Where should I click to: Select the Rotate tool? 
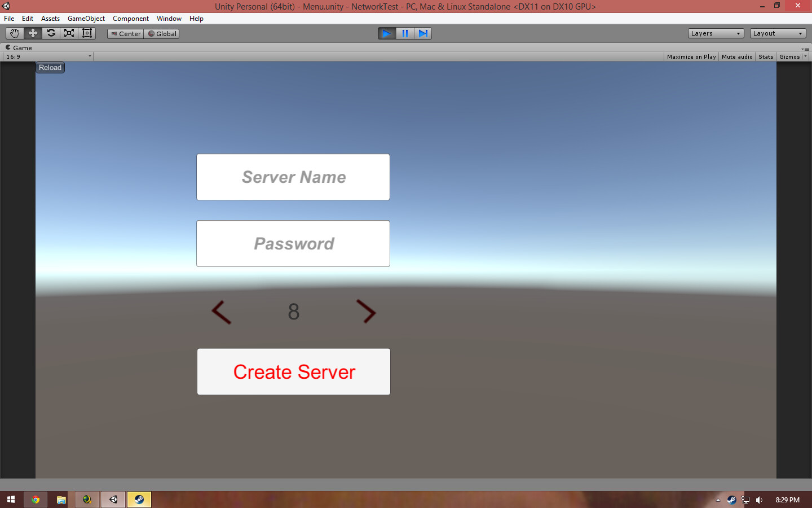coord(51,33)
